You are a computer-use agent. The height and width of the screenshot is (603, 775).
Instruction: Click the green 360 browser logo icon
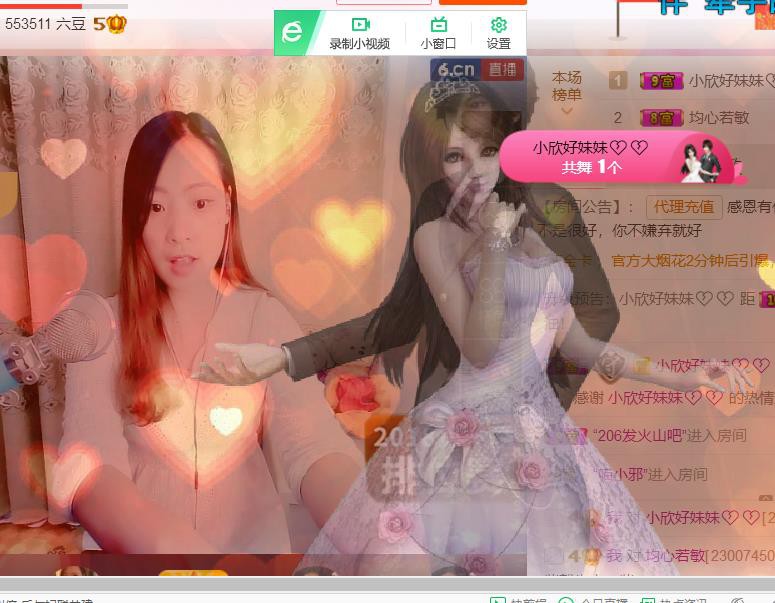point(291,32)
